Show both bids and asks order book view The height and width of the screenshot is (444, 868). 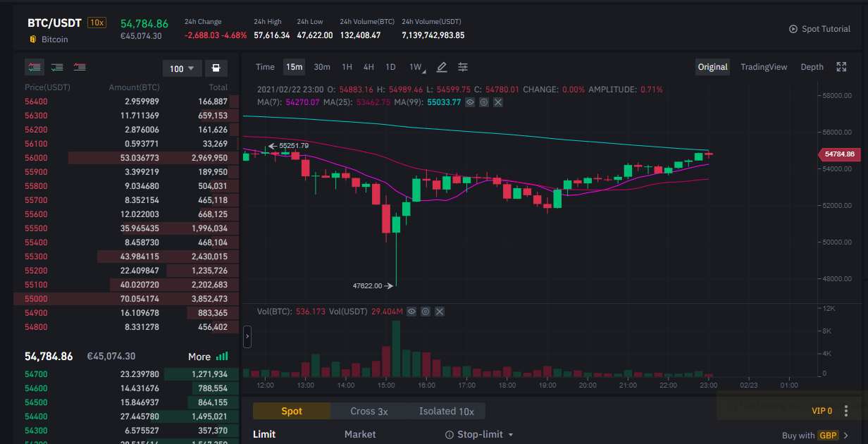(35, 67)
